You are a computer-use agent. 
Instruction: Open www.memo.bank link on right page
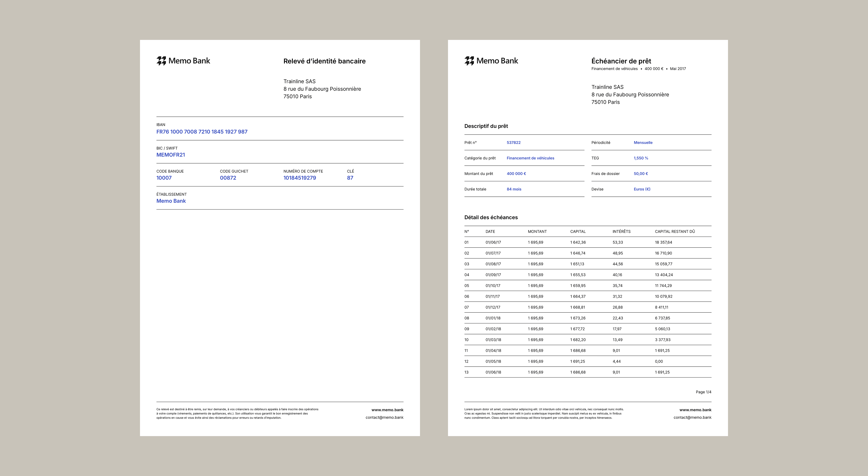[695, 410]
